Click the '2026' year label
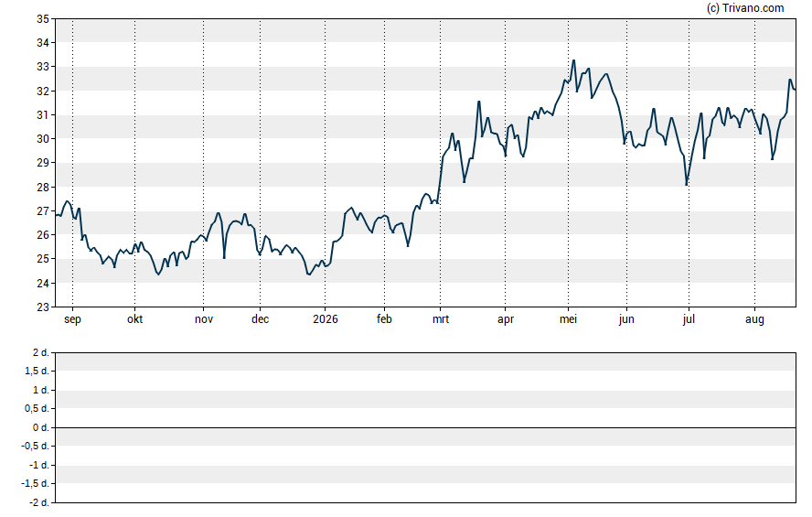This screenshot has height=517, width=812. pyautogui.click(x=326, y=319)
